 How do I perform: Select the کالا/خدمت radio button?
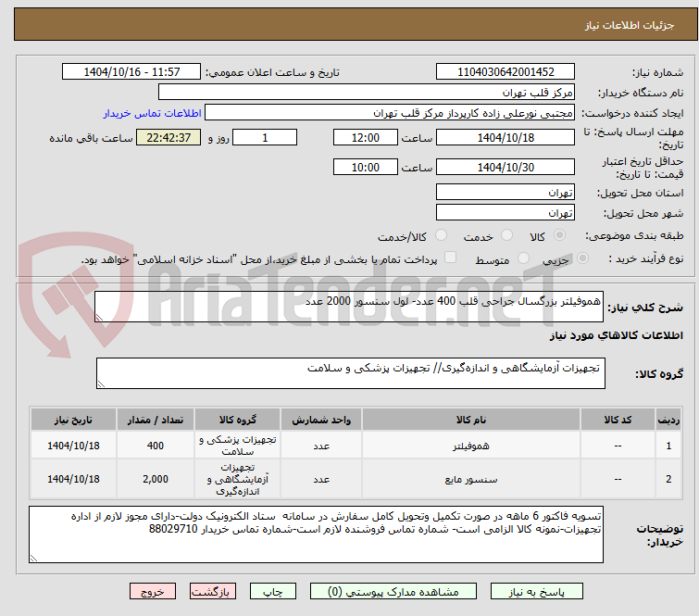pos(441,235)
